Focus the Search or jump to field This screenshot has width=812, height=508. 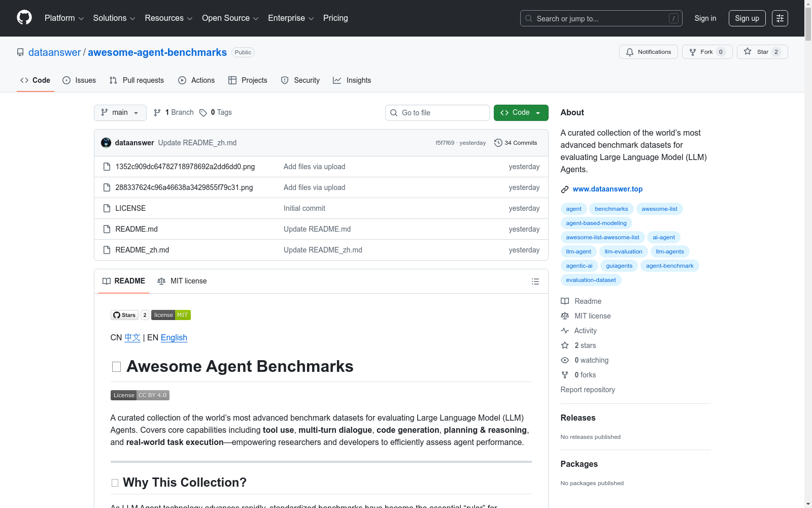click(x=601, y=18)
